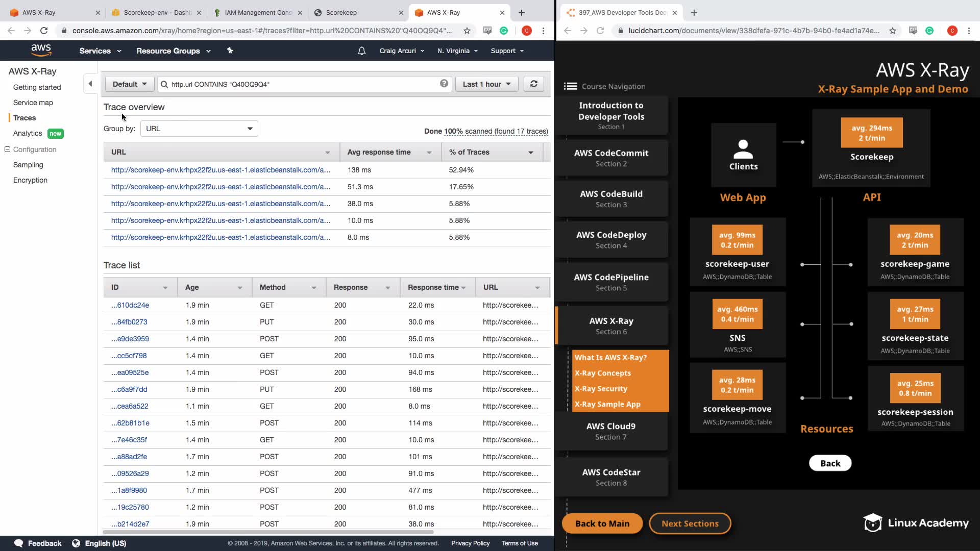Click the AWS logo home icon
This screenshot has width=980, height=551.
pyautogui.click(x=41, y=50)
